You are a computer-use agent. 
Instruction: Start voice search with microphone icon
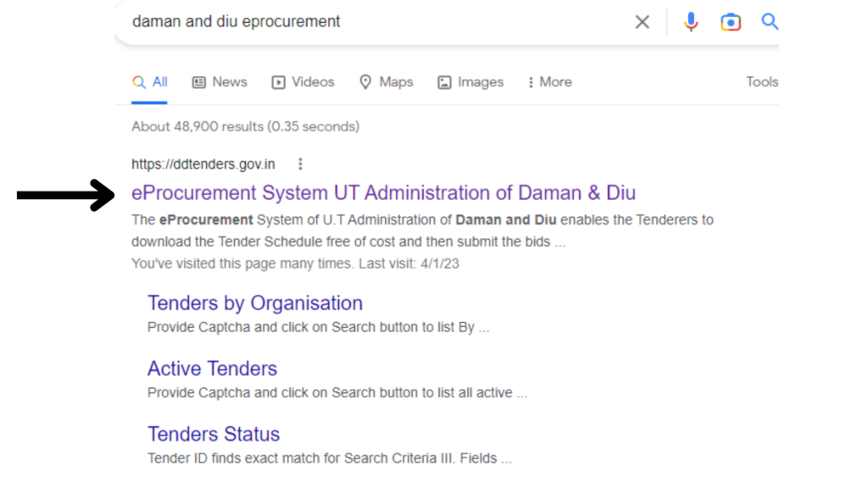click(691, 22)
